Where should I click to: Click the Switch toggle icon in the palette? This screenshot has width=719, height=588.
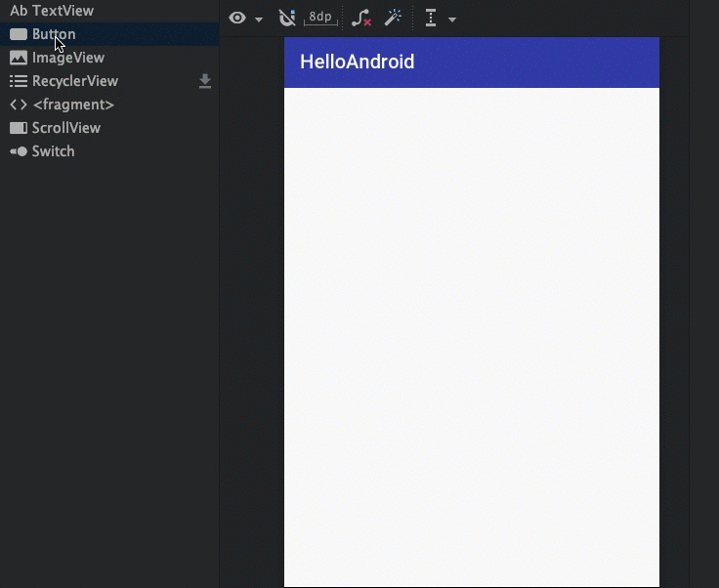point(19,151)
